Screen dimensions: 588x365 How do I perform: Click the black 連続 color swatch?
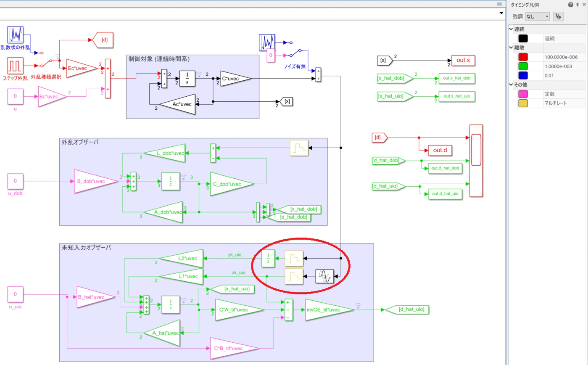pos(523,38)
